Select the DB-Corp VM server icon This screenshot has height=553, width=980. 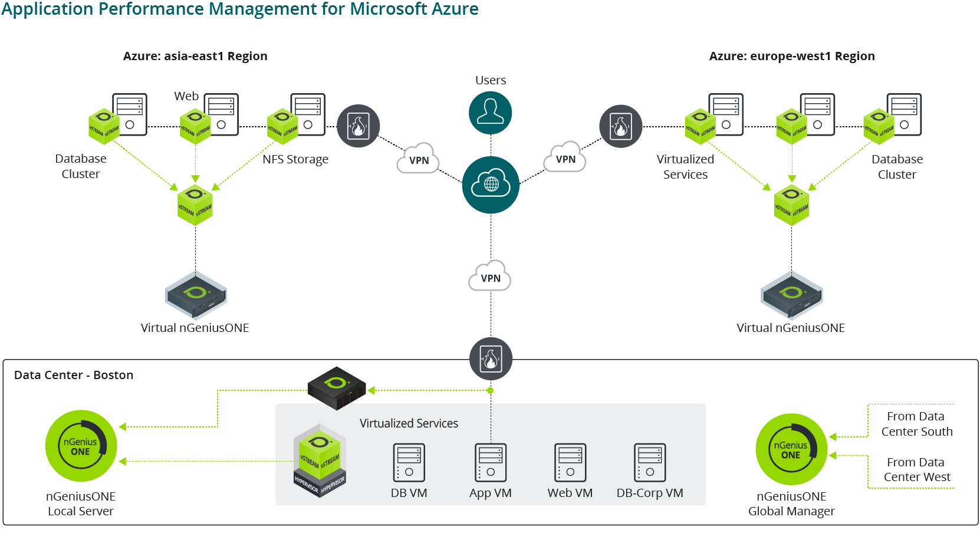[x=650, y=463]
